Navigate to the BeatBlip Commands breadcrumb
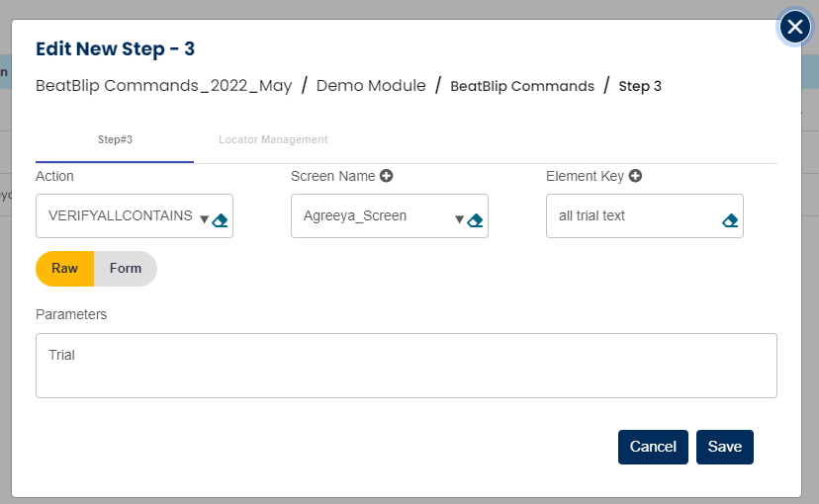The image size is (819, 504). [522, 86]
